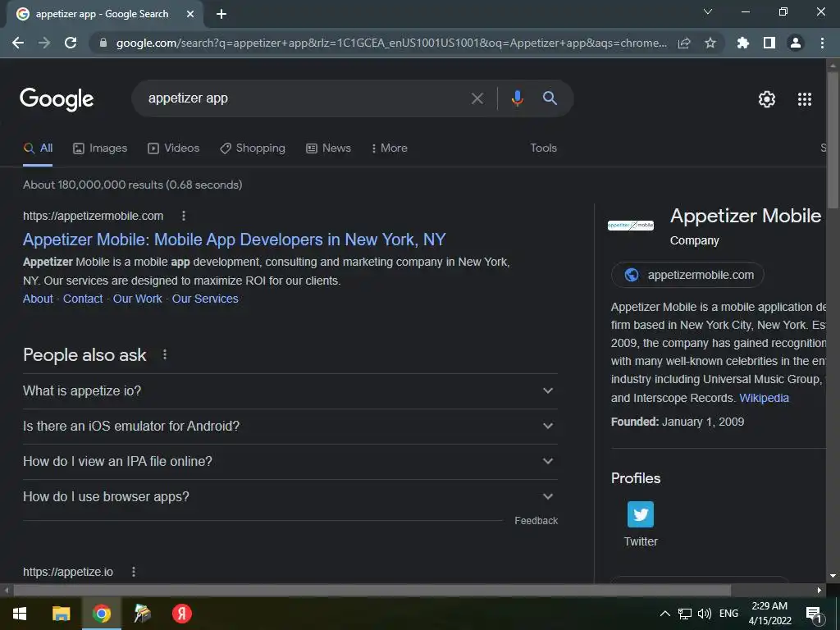Open the Yandex taskbar icon
This screenshot has height=630, width=840.
[181, 614]
